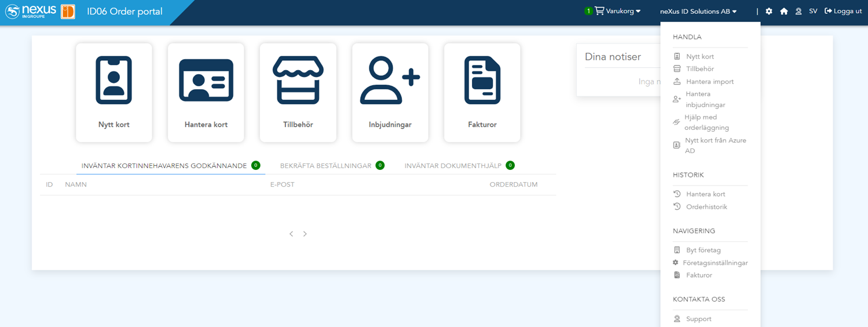Click the shop icon beside Tillbehör menu item
This screenshot has width=868, height=327.
click(x=677, y=69)
